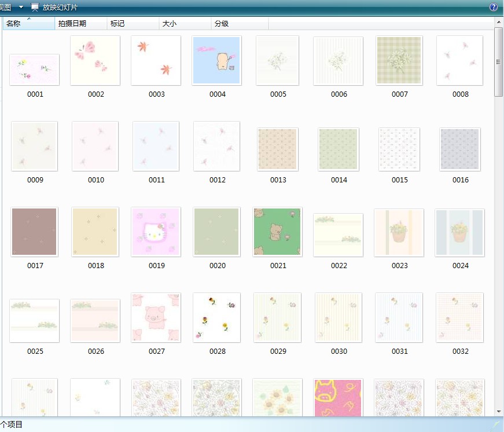
Task: Click the slideshow projector icon
Action: 35,7
